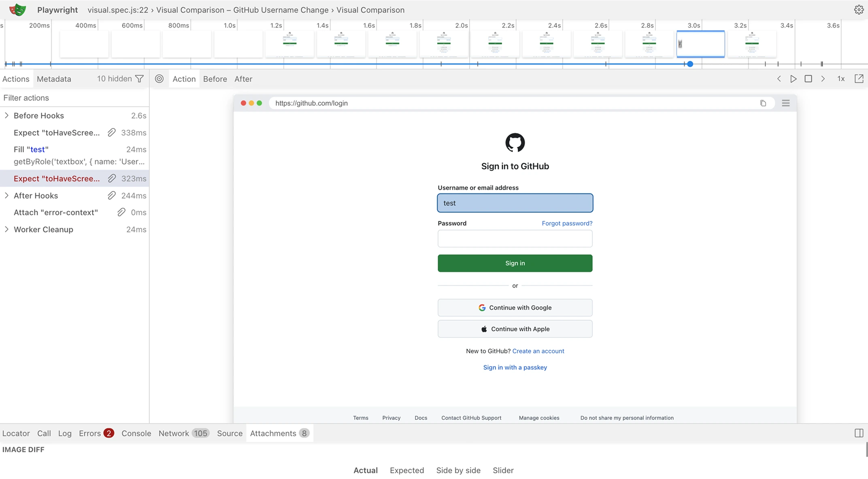Expand Before Hooks action
The width and height of the screenshot is (868, 479).
coord(6,115)
